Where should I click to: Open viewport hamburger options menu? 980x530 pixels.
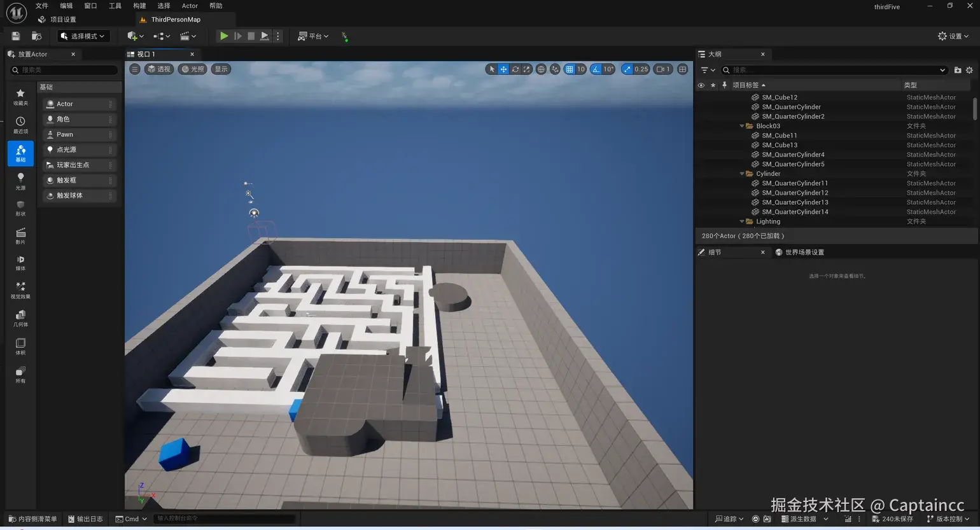coord(135,69)
